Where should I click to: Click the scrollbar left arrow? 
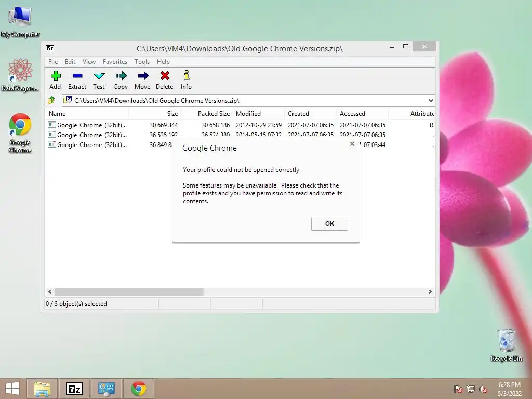(50, 291)
